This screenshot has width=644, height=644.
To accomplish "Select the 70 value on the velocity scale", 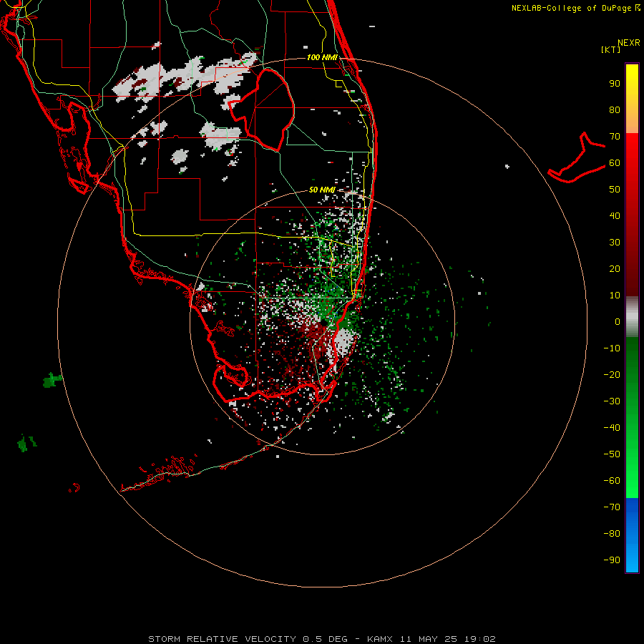I will 615,137.
